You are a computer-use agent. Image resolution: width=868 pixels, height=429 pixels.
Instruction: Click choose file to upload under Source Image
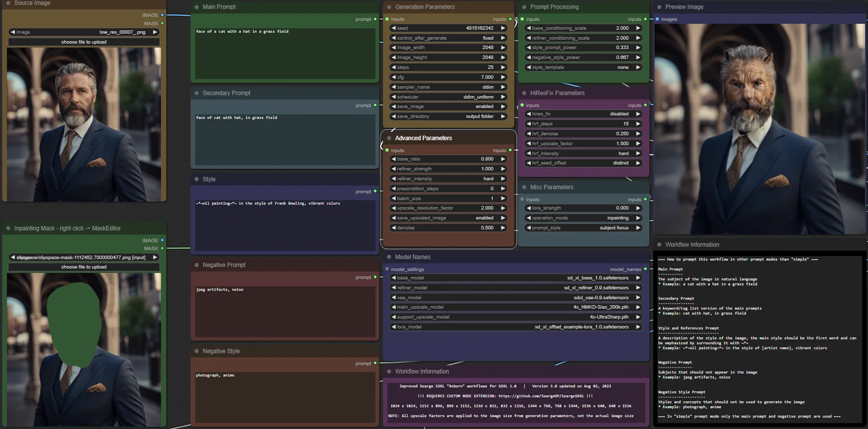(84, 42)
